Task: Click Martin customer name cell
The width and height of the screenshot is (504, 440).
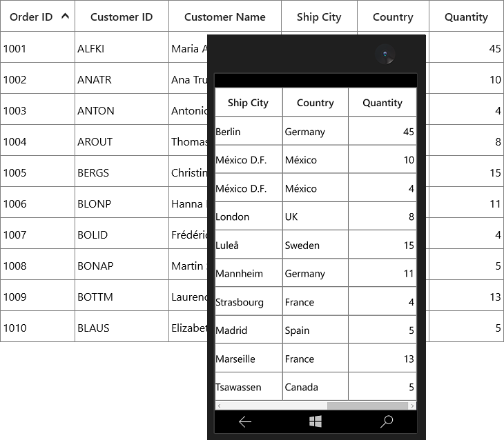Action: (188, 264)
